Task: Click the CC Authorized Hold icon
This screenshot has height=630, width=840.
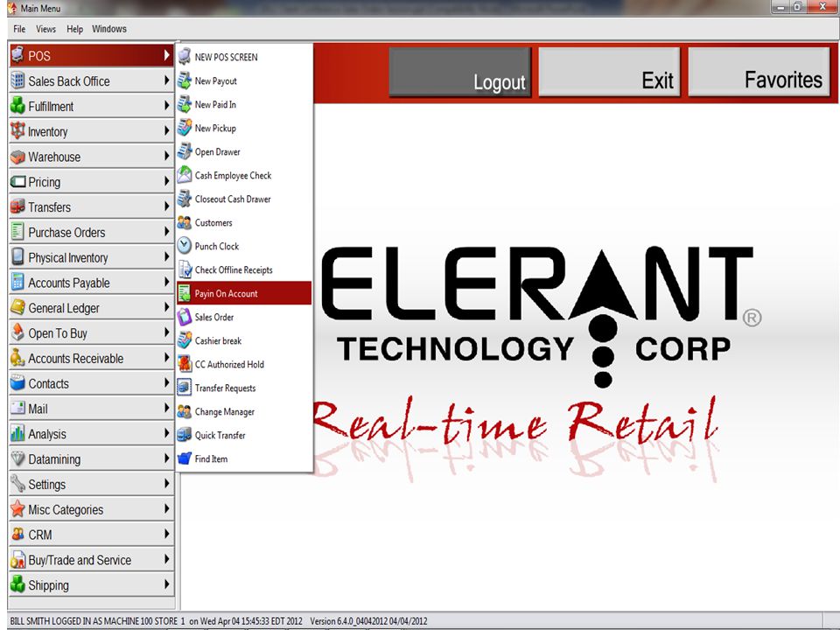Action: point(185,364)
